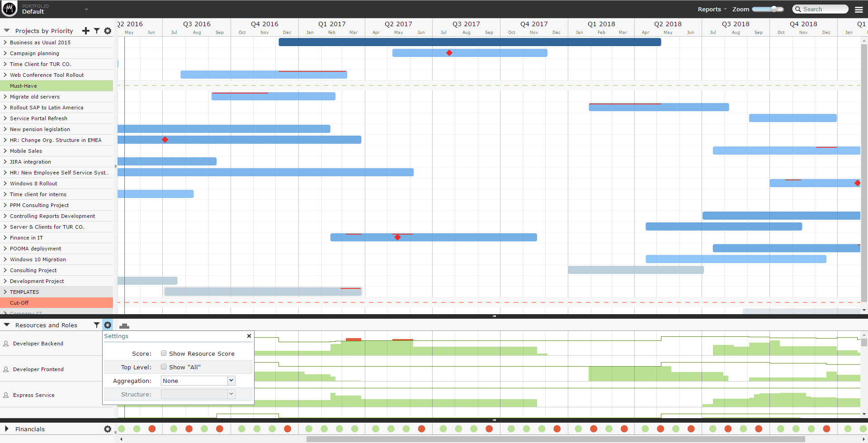The image size is (868, 443).
Task: Click the Q1 2017 quarter header
Action: point(332,24)
